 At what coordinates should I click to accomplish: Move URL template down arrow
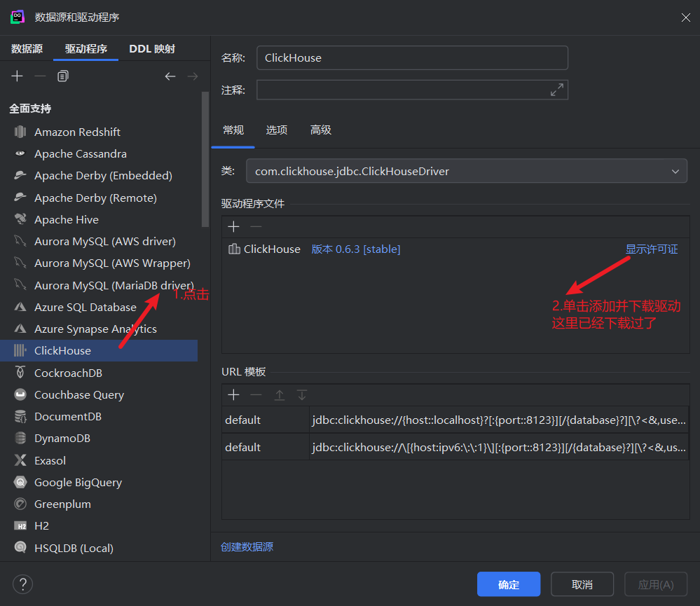coord(302,395)
